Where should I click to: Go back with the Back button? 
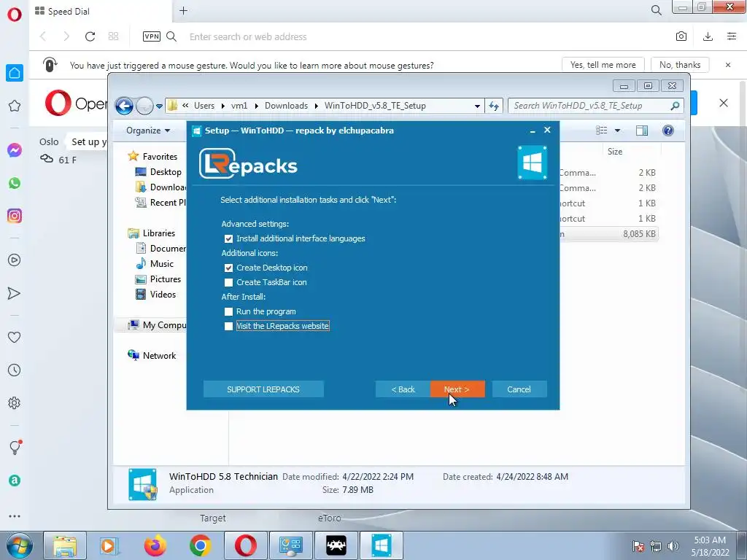click(403, 389)
